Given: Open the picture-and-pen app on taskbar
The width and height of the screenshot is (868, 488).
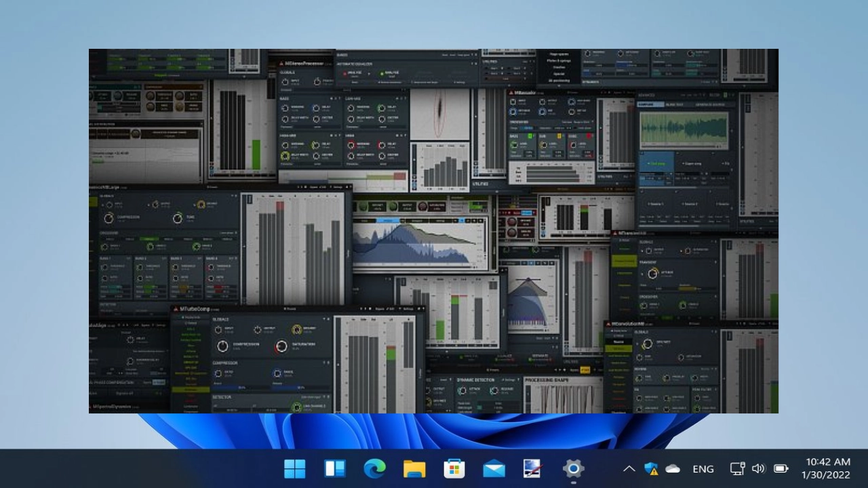Looking at the screenshot, I should (x=533, y=468).
